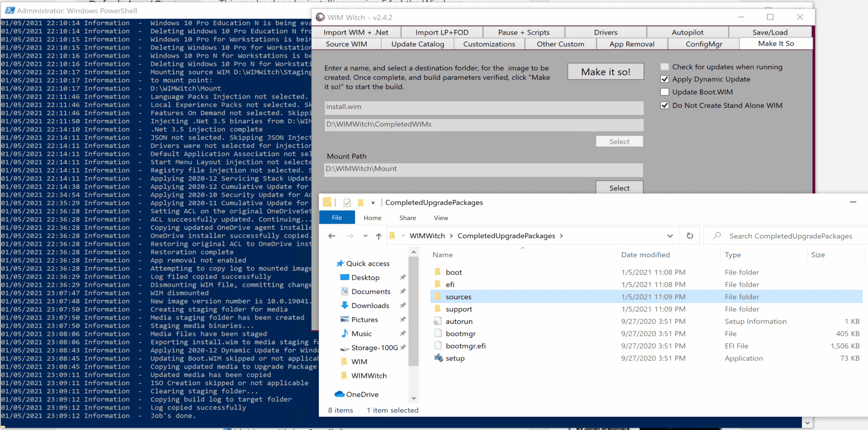The height and width of the screenshot is (430, 868).
Task: Open Customize Quick Access Toolbar dropdown
Action: click(373, 203)
